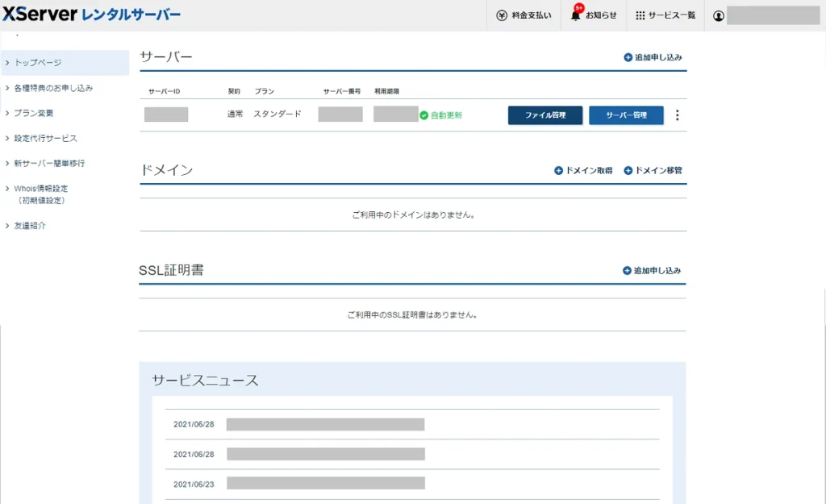Screen dimensions: 826x504
Task: Open the three-dot server options menu
Action: coord(678,115)
